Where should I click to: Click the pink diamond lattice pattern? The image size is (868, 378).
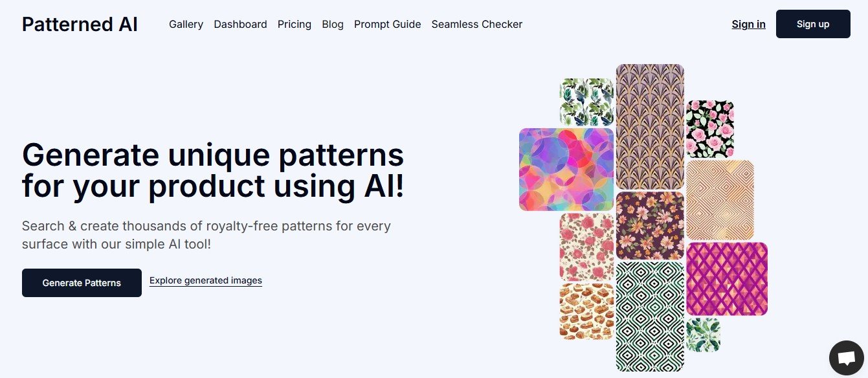point(727,278)
